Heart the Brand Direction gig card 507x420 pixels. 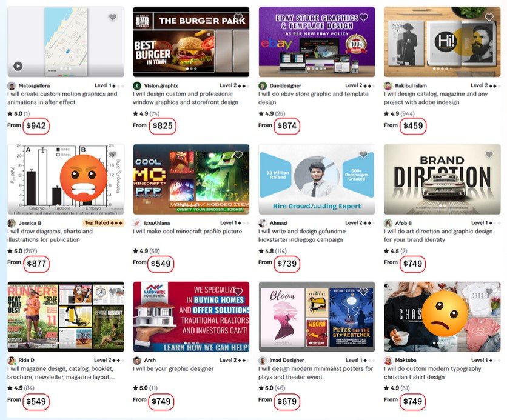(489, 155)
